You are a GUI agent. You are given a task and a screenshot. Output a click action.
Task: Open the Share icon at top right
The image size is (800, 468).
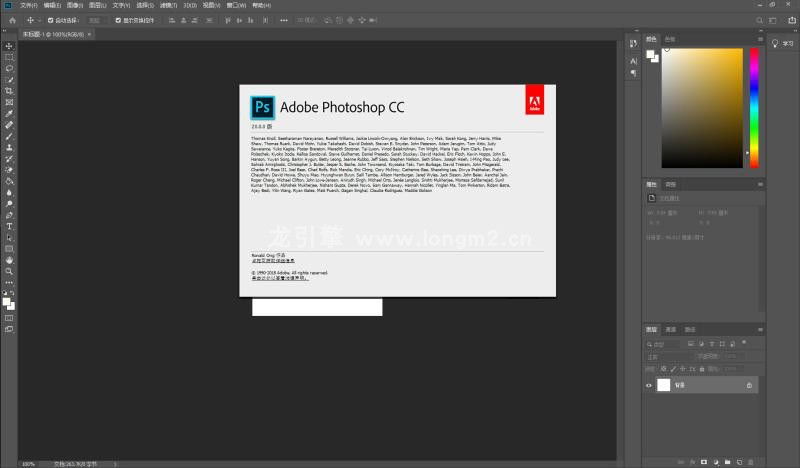[x=792, y=20]
